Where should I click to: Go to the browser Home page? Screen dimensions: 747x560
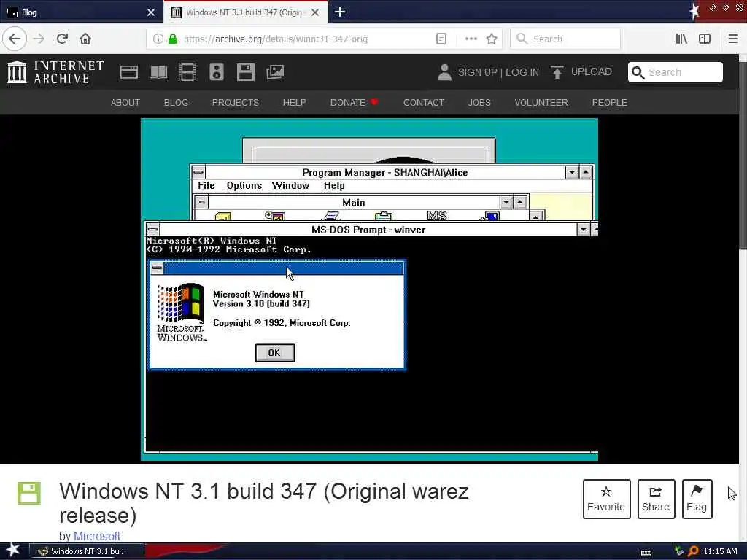(x=85, y=39)
